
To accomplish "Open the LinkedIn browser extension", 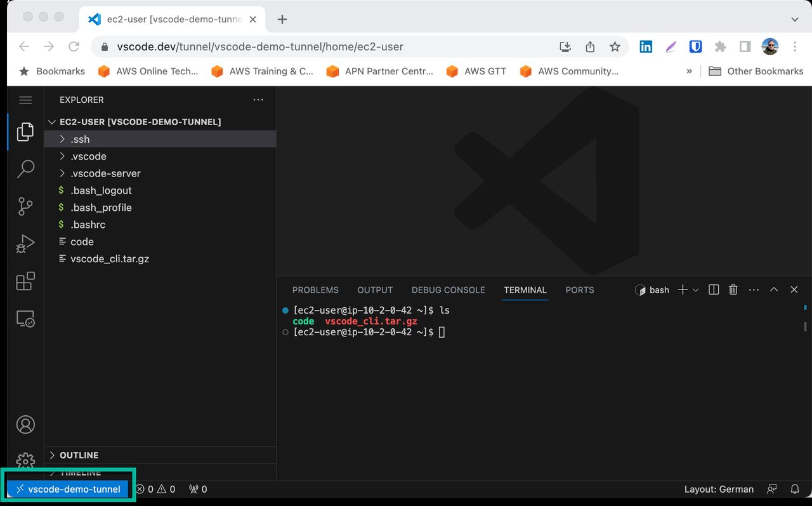I will click(x=646, y=46).
